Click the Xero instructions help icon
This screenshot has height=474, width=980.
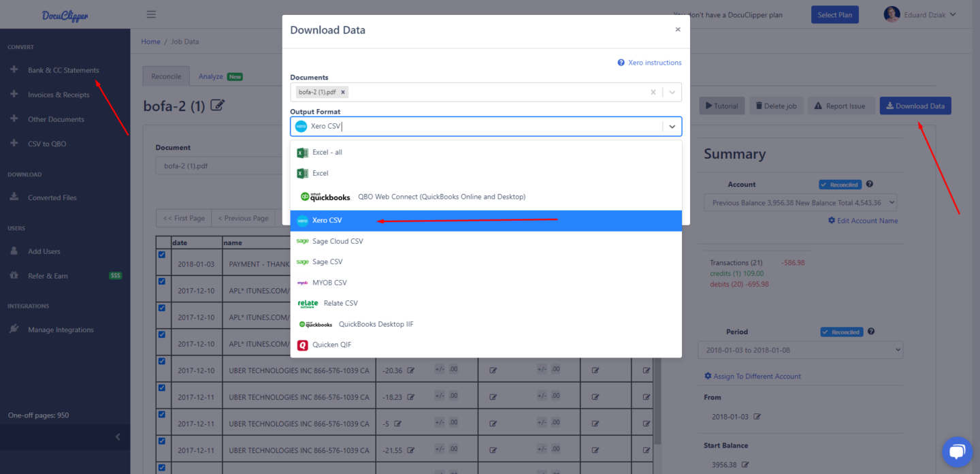(620, 62)
